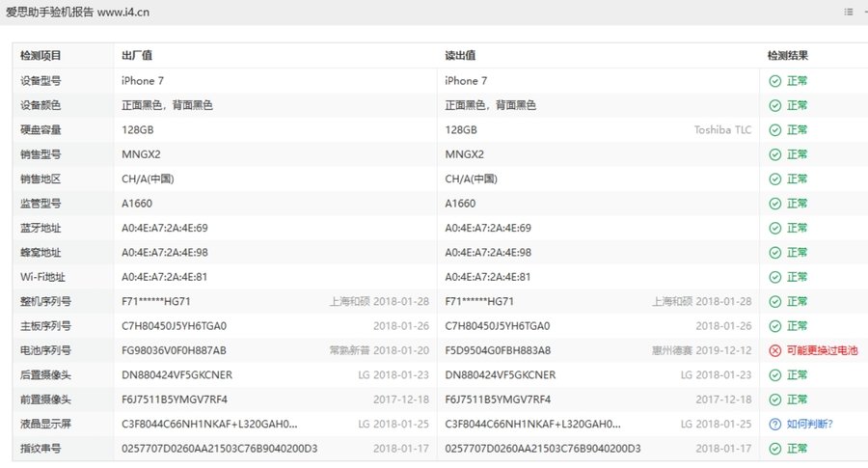Screen dimensions: 868x468
Task: Click the green check icon in 前置摄像头 row
Action: pos(775,399)
